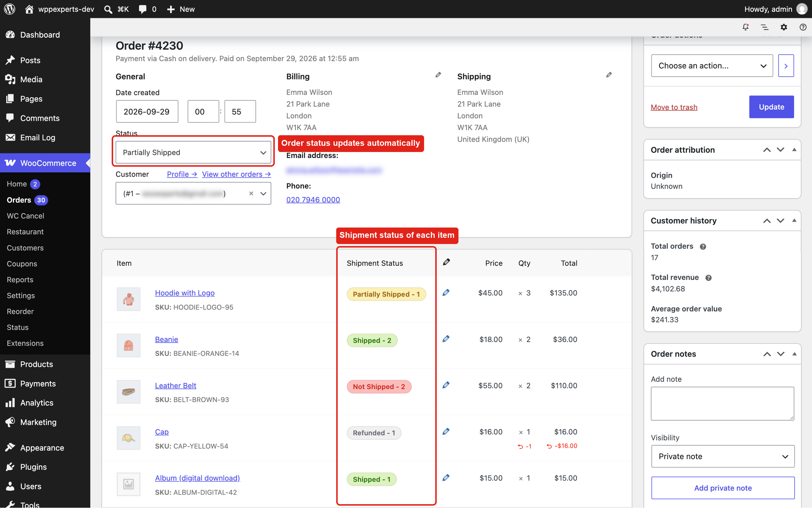Edit Leather Belt shipment pencil icon
Screen dimensions: 812x508
[446, 385]
